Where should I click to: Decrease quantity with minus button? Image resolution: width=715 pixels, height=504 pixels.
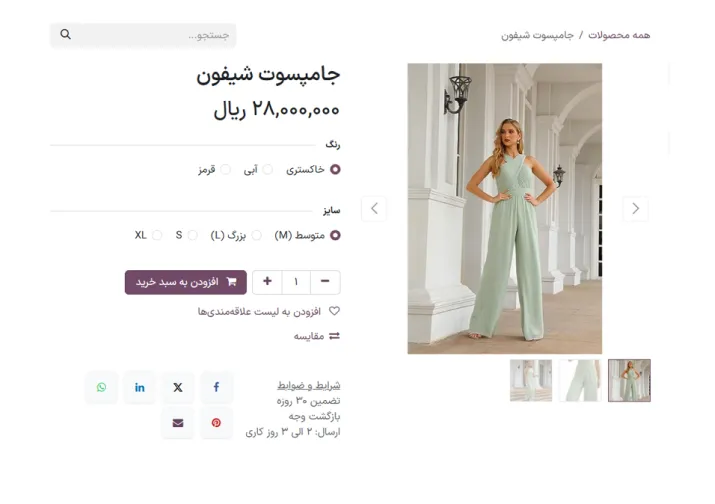point(326,282)
